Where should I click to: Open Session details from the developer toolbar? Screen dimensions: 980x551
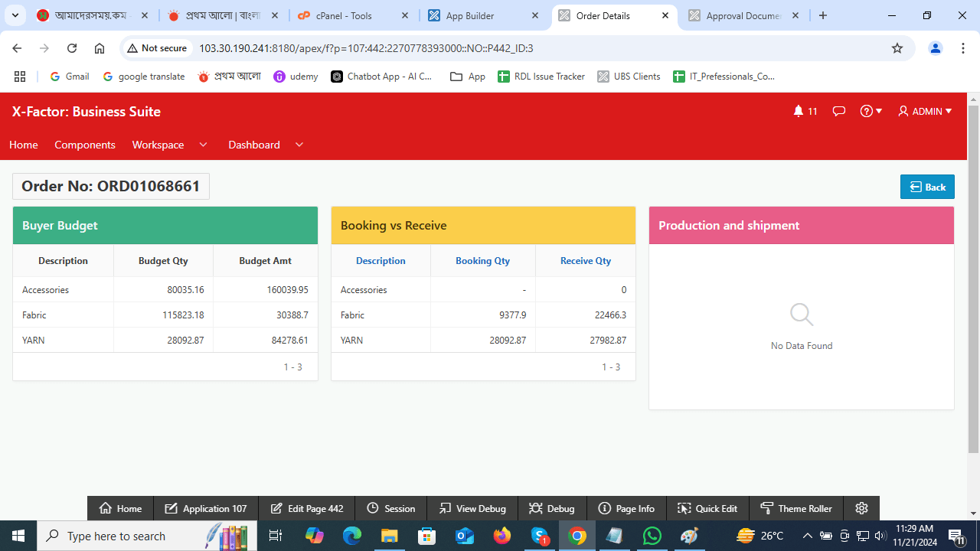click(391, 508)
